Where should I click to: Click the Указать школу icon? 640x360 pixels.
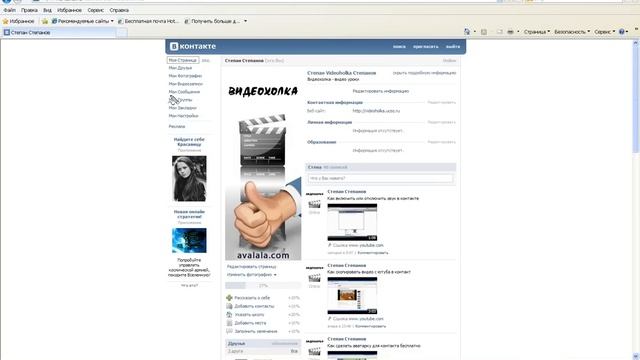click(229, 315)
